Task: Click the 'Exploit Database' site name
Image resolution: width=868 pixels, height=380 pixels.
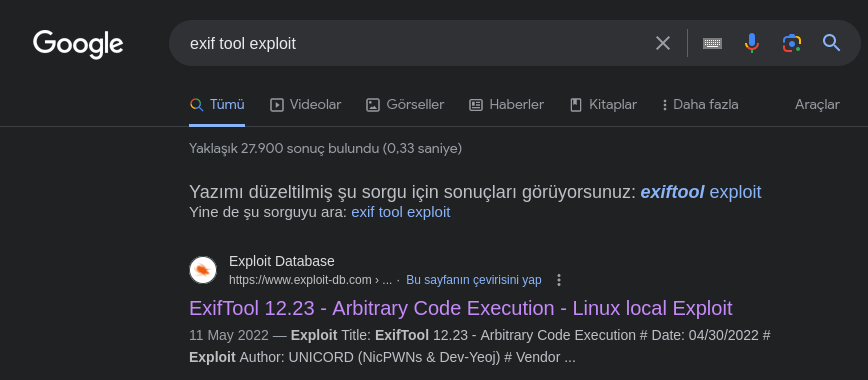Action: click(282, 261)
